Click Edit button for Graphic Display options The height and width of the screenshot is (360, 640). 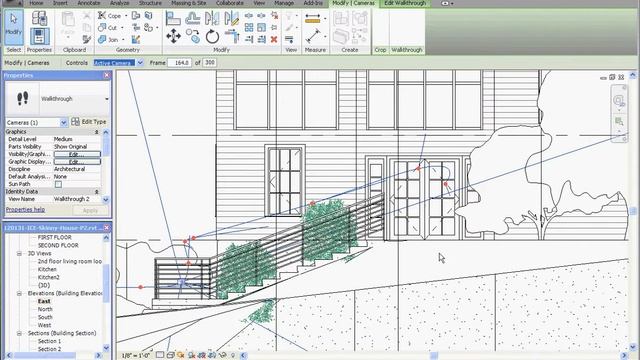pyautogui.click(x=77, y=162)
